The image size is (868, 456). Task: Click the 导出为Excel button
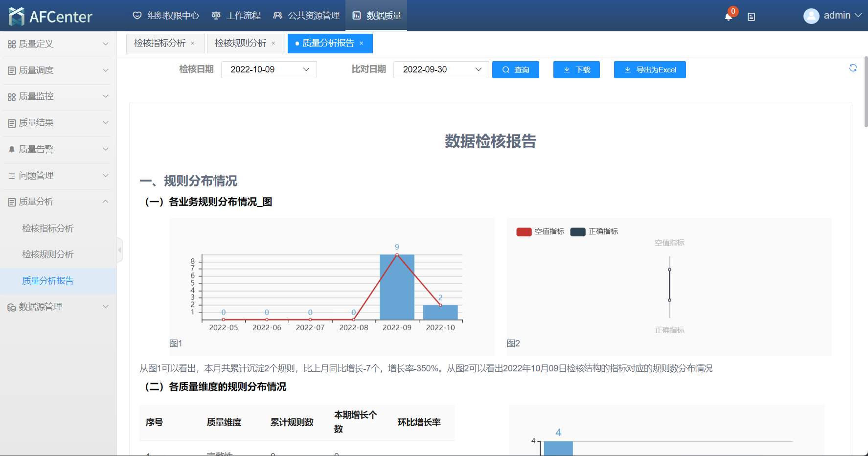coord(649,69)
